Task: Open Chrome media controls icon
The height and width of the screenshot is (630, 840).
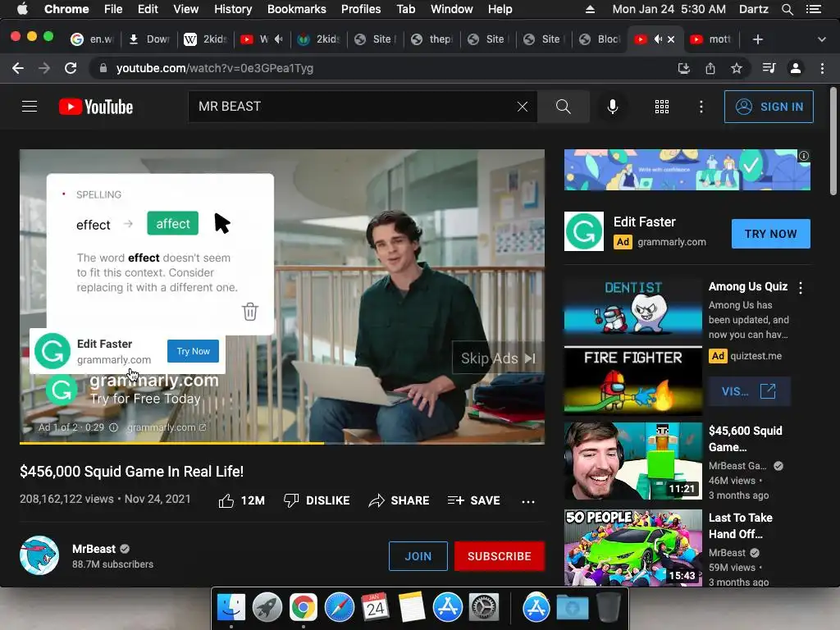Action: (x=769, y=68)
